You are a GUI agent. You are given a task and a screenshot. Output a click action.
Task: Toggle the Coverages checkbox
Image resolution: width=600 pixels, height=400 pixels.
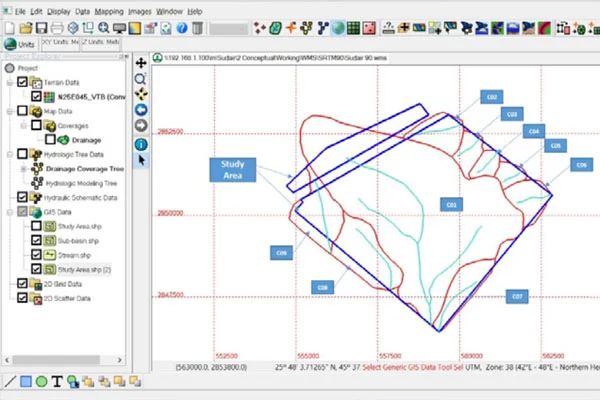pyautogui.click(x=36, y=125)
